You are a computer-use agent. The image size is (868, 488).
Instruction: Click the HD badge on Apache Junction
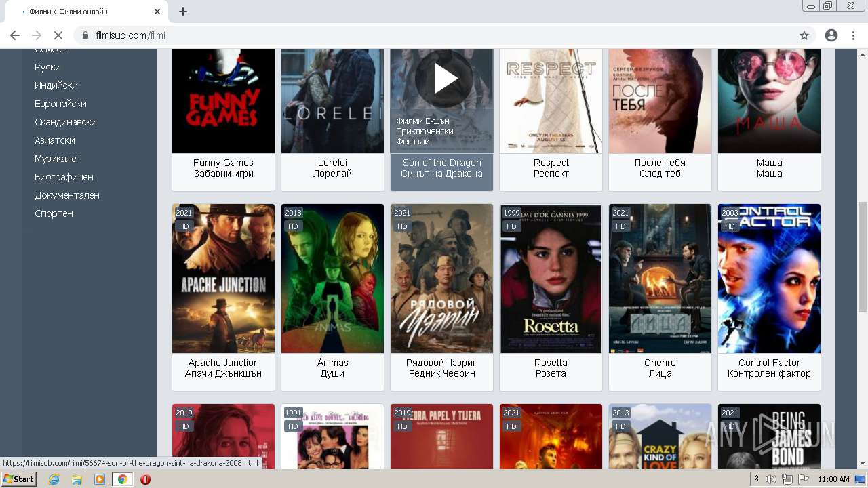[x=184, y=226]
